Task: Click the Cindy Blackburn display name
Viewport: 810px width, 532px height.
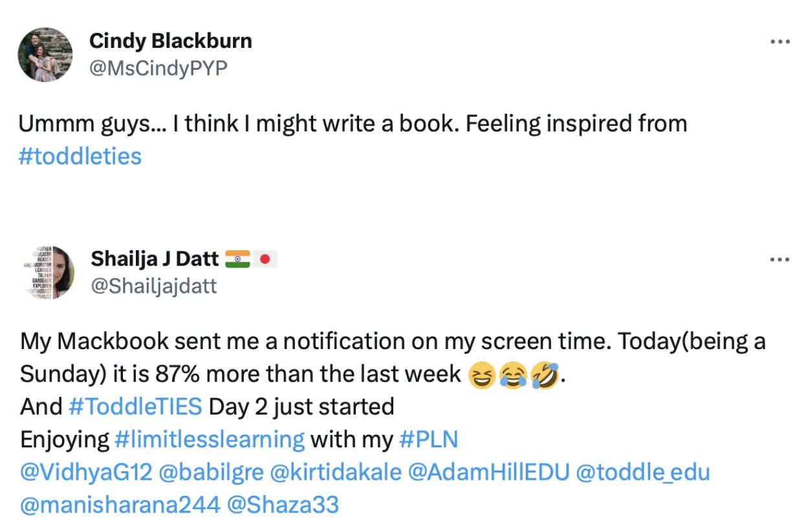Action: (170, 41)
